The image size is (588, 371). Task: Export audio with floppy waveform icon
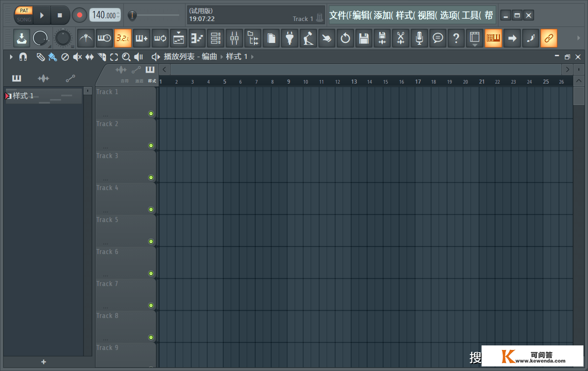point(382,38)
